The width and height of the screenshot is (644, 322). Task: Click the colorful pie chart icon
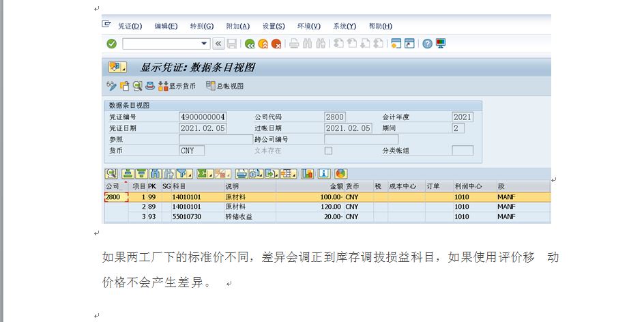point(341,174)
